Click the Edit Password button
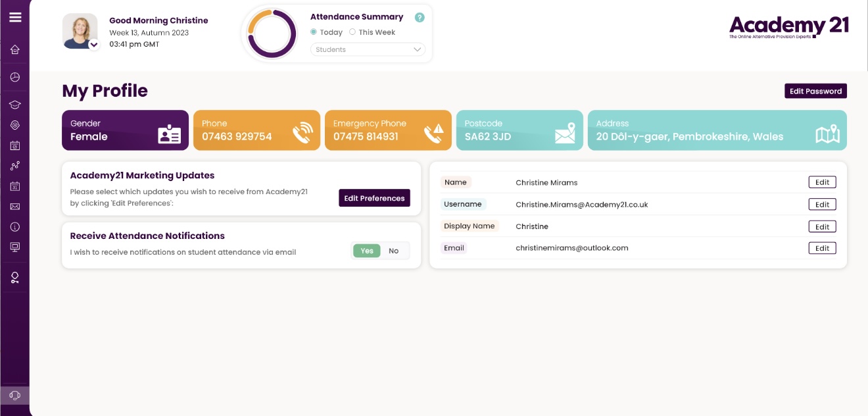Screen dimensions: 868x416 [x=815, y=91]
